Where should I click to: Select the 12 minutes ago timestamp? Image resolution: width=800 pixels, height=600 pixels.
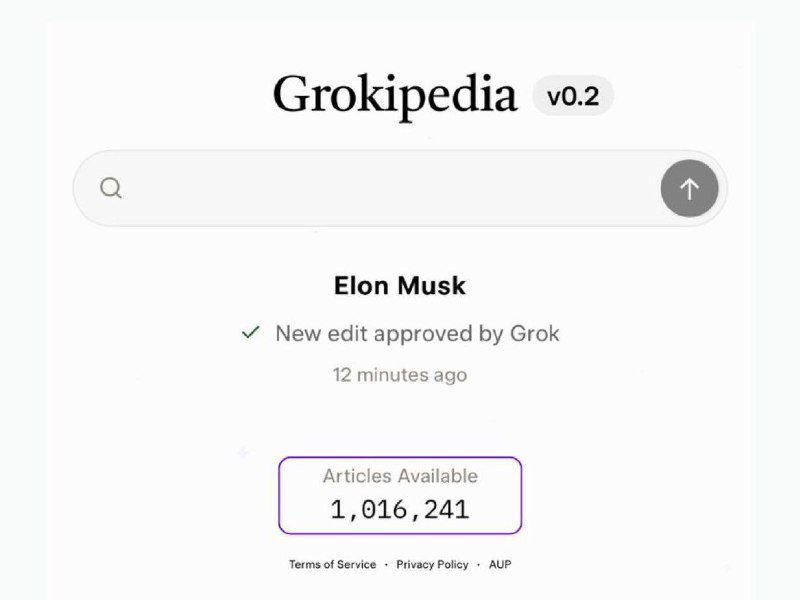(399, 375)
